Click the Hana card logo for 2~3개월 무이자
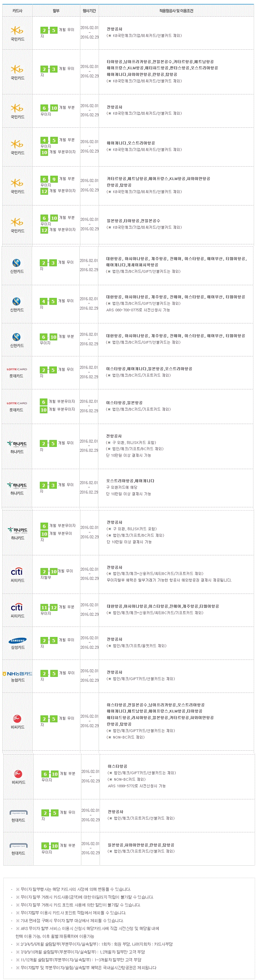This screenshot has width=258, height=980. coord(17,485)
